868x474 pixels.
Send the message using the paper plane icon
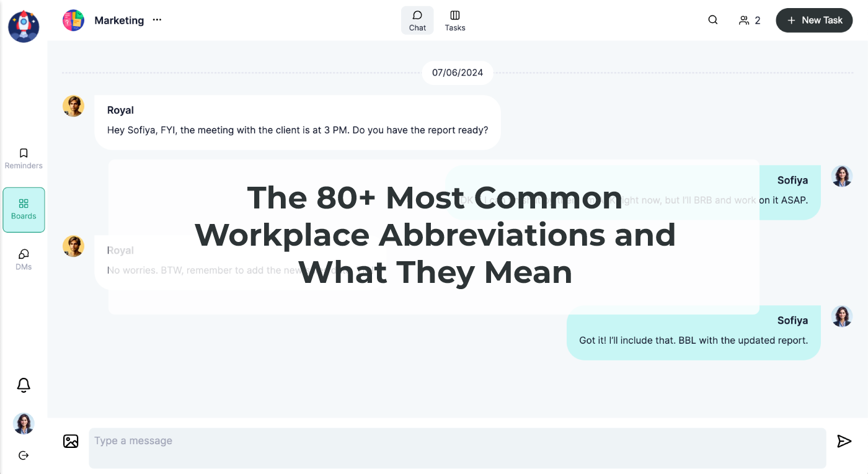pyautogui.click(x=844, y=441)
